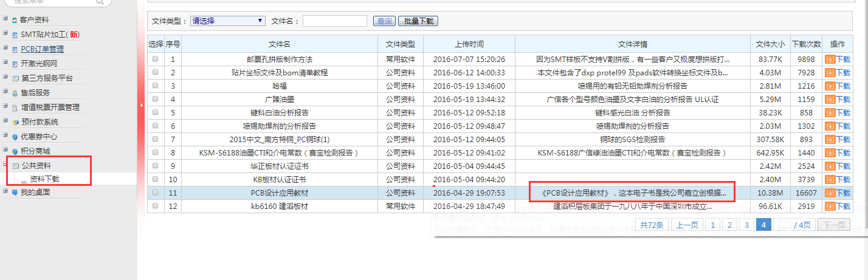Open the 文件类型 dropdown
This screenshot has width=868, height=280.
pyautogui.click(x=227, y=21)
